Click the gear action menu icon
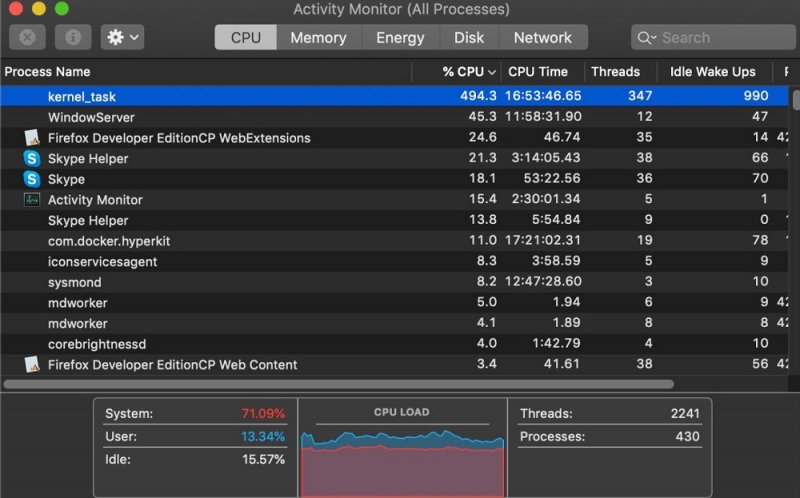 pyautogui.click(x=115, y=37)
